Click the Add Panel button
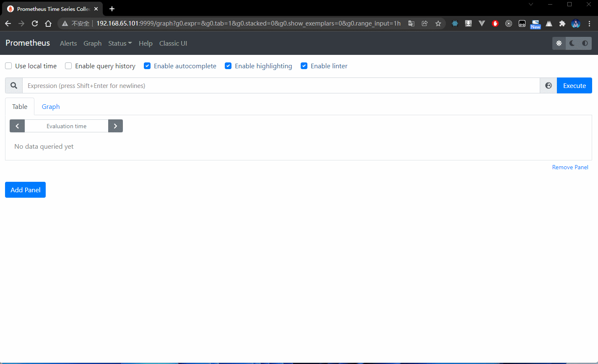 pyautogui.click(x=25, y=190)
